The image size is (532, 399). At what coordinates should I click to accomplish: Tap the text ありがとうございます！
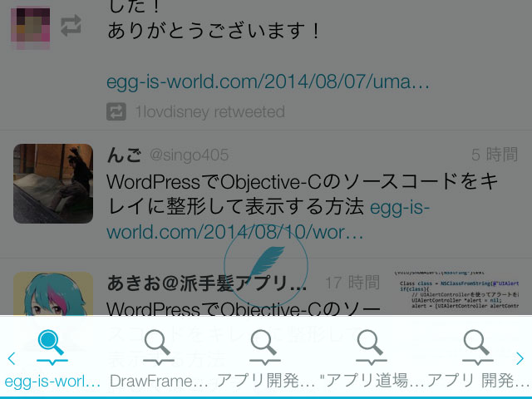[214, 30]
